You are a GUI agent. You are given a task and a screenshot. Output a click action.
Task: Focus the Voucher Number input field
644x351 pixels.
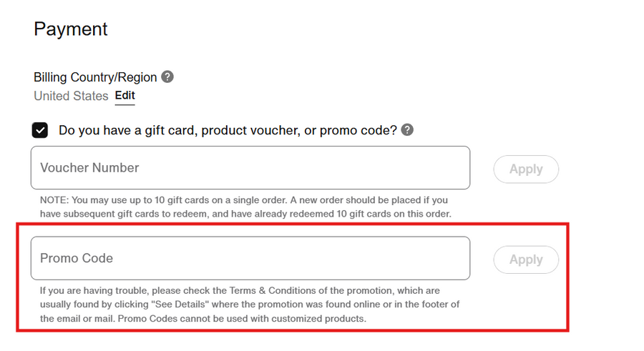250,168
